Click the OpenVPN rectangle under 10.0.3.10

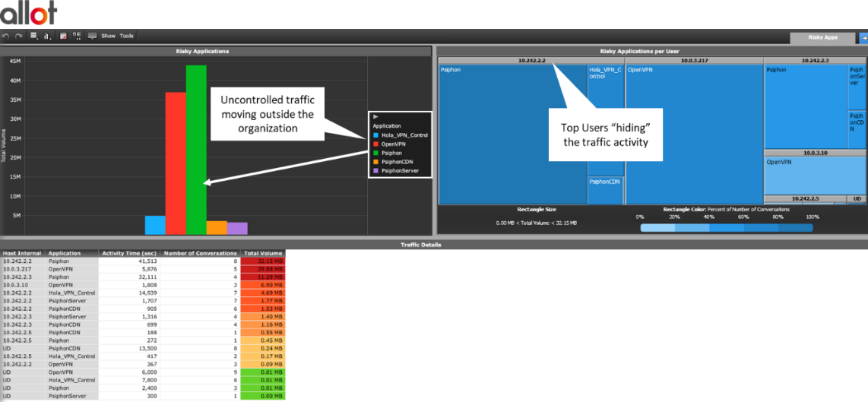(814, 176)
